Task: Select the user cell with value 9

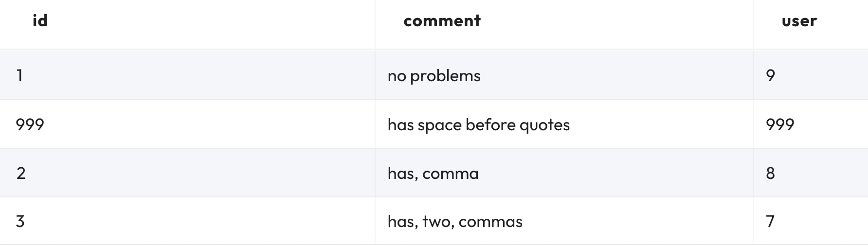Action: pos(811,75)
